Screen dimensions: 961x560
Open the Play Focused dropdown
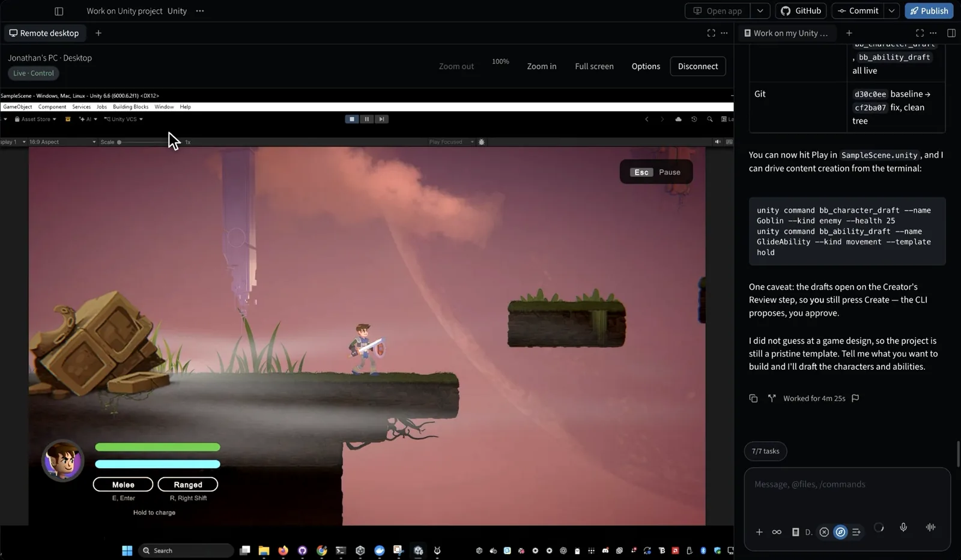tap(451, 142)
